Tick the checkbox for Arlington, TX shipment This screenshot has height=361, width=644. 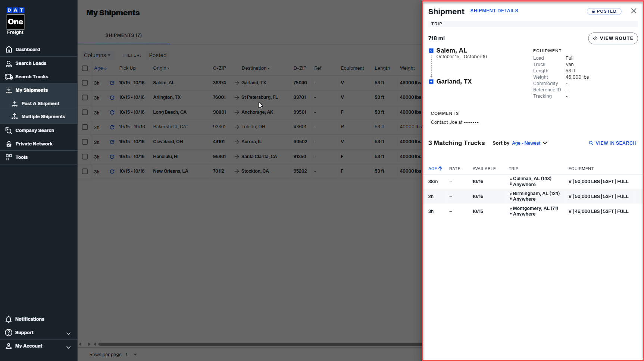click(x=85, y=98)
